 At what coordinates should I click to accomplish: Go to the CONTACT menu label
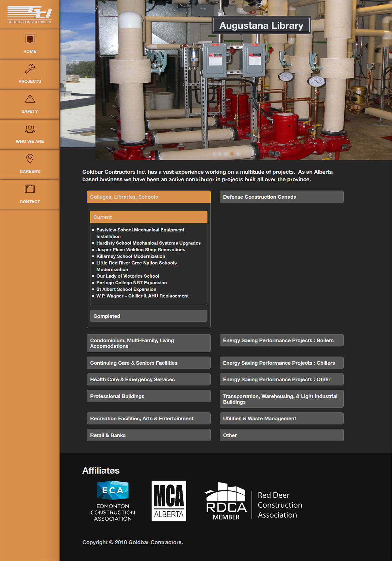pyautogui.click(x=30, y=202)
